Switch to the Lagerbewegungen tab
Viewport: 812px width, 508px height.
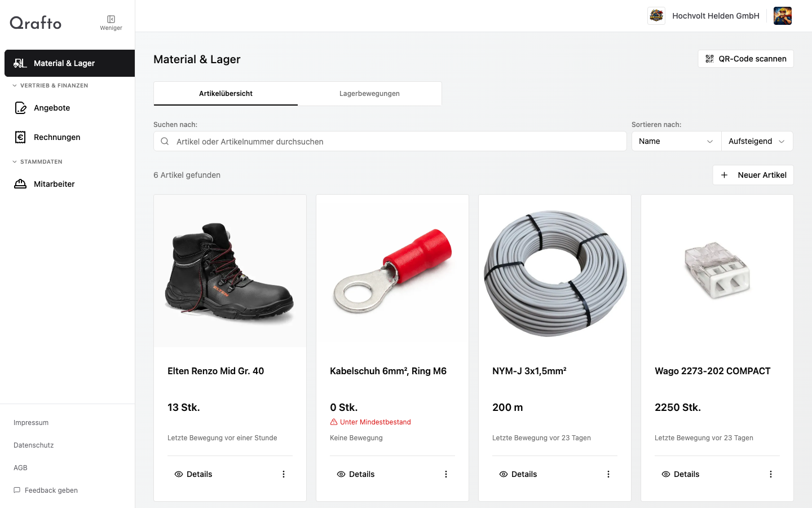[x=369, y=94]
